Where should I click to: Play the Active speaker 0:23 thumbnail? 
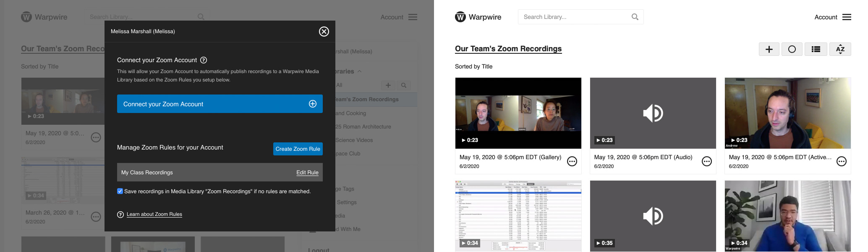pos(788,113)
